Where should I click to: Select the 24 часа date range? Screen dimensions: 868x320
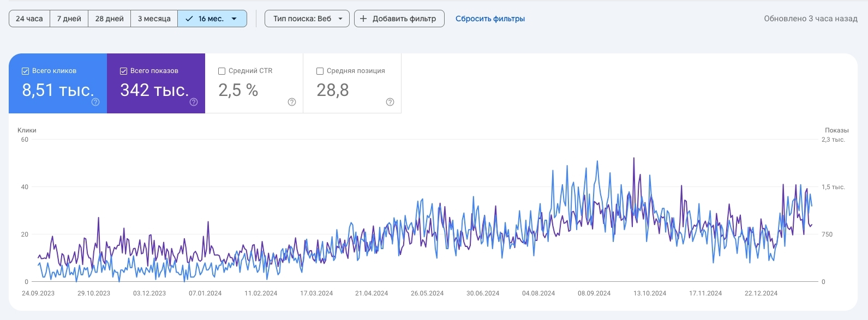point(29,19)
